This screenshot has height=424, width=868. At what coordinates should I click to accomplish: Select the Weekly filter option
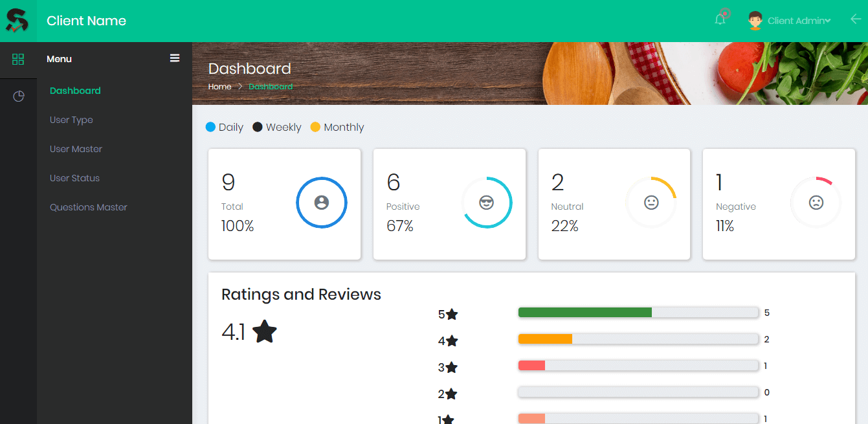pos(276,128)
